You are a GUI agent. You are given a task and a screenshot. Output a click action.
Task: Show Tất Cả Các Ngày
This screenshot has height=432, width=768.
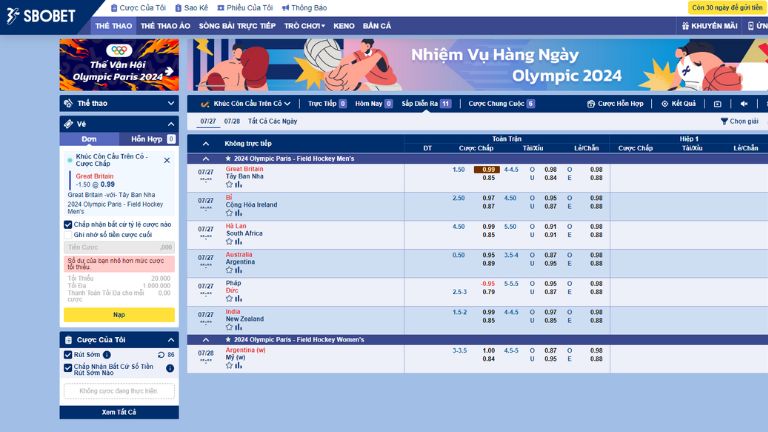coord(272,121)
